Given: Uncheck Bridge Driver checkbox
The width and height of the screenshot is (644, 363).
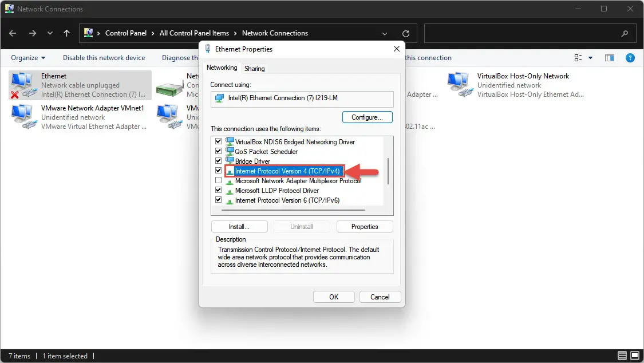Looking at the screenshot, I should (219, 161).
